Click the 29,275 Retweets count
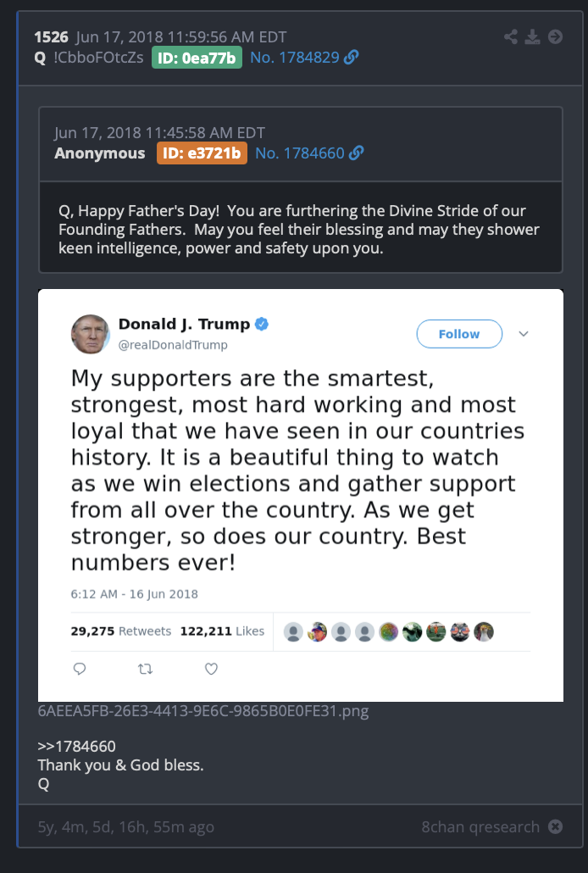This screenshot has width=588, height=873. pyautogui.click(x=121, y=631)
